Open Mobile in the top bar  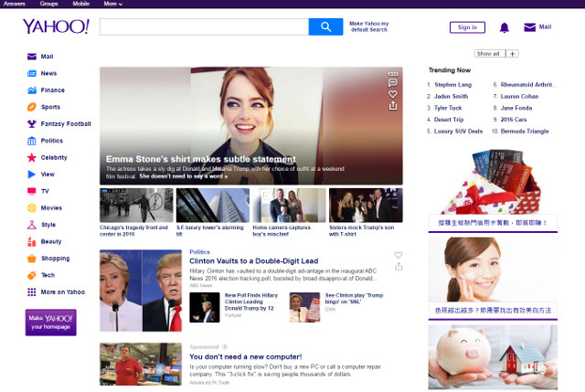tap(81, 4)
